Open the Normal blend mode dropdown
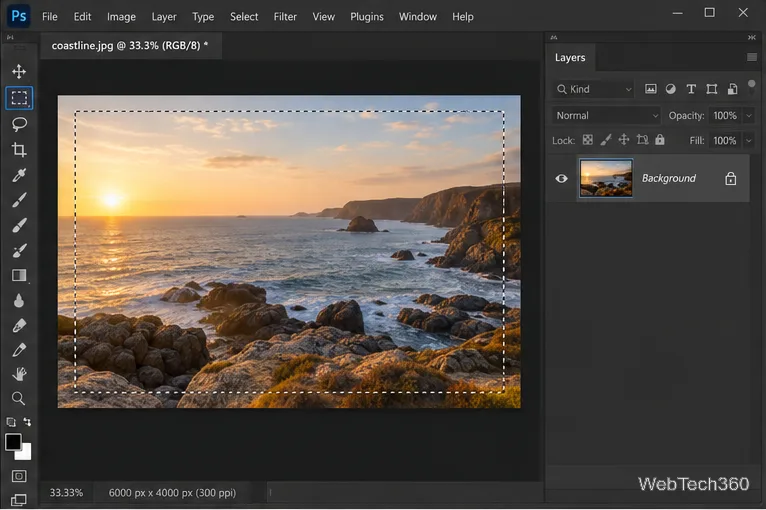This screenshot has width=766, height=510. (606, 116)
